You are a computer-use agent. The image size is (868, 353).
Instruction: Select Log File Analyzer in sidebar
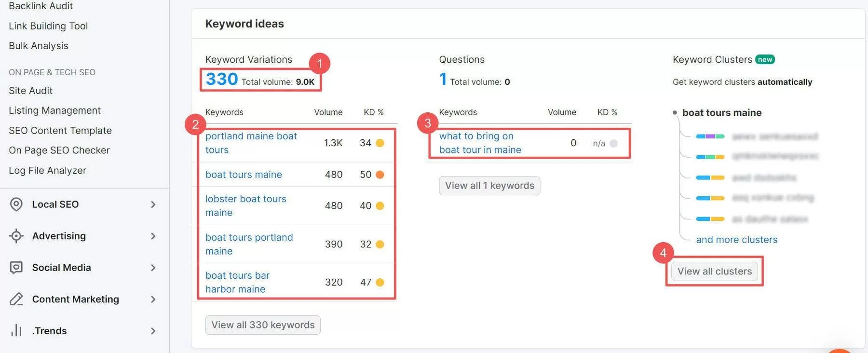[x=47, y=170]
